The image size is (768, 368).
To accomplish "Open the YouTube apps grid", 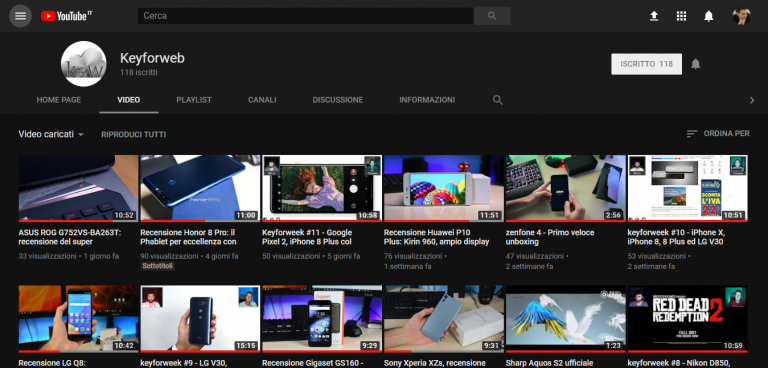I will 681,16.
